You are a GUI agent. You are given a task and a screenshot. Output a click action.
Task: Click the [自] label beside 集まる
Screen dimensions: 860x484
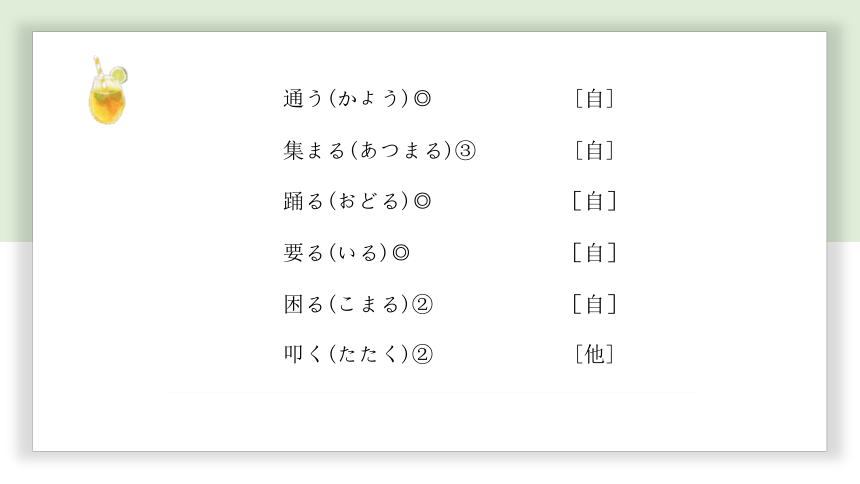595,150
